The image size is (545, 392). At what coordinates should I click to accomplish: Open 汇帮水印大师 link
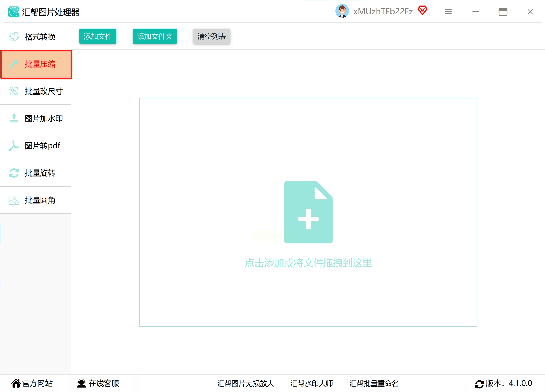(x=312, y=383)
